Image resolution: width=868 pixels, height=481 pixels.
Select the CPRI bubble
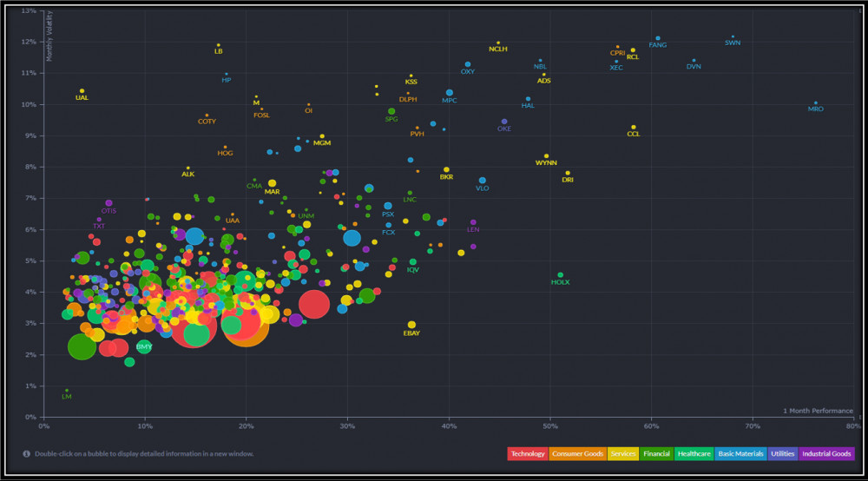click(x=618, y=47)
